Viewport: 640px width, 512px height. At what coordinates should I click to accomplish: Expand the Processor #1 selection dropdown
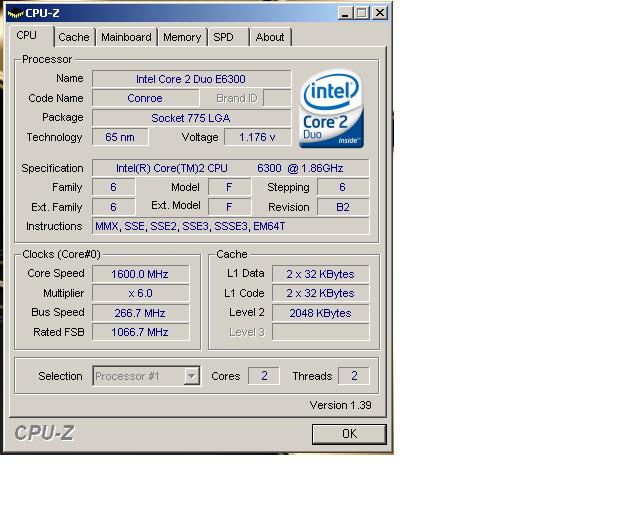coord(191,376)
